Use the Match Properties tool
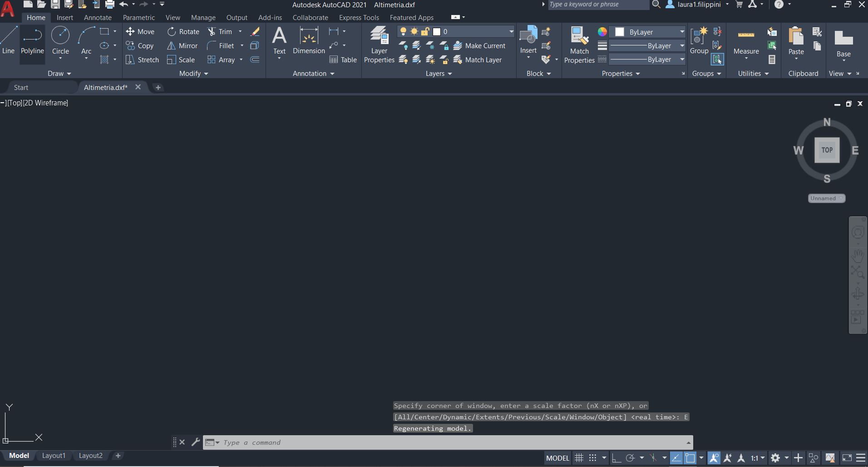This screenshot has height=467, width=868. [x=579, y=43]
